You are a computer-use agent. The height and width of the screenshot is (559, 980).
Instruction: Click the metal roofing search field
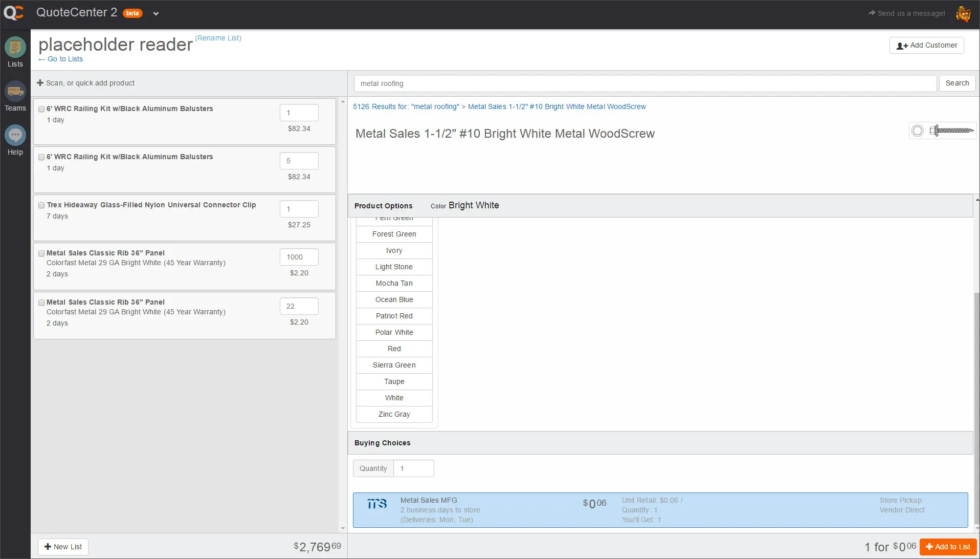[x=644, y=83]
